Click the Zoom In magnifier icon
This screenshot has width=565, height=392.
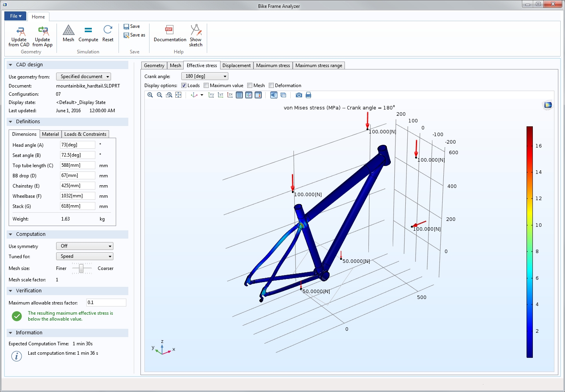pyautogui.click(x=150, y=95)
